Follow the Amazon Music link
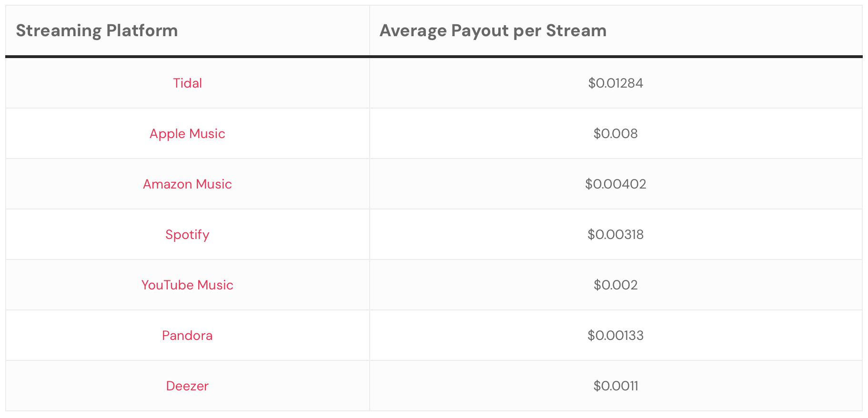The height and width of the screenshot is (418, 868). tap(187, 184)
